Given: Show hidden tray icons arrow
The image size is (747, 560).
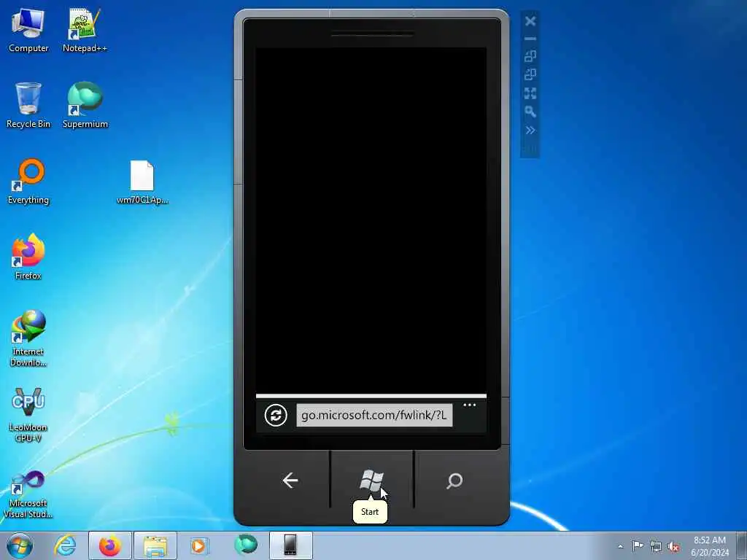Looking at the screenshot, I should coord(620,546).
